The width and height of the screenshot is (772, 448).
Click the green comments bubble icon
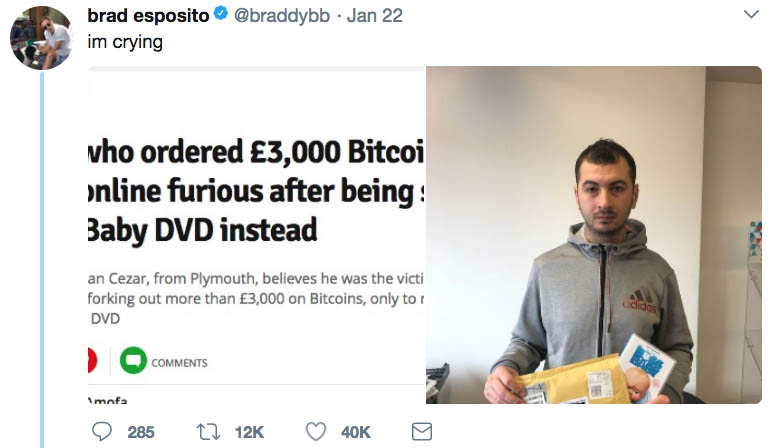tap(132, 361)
